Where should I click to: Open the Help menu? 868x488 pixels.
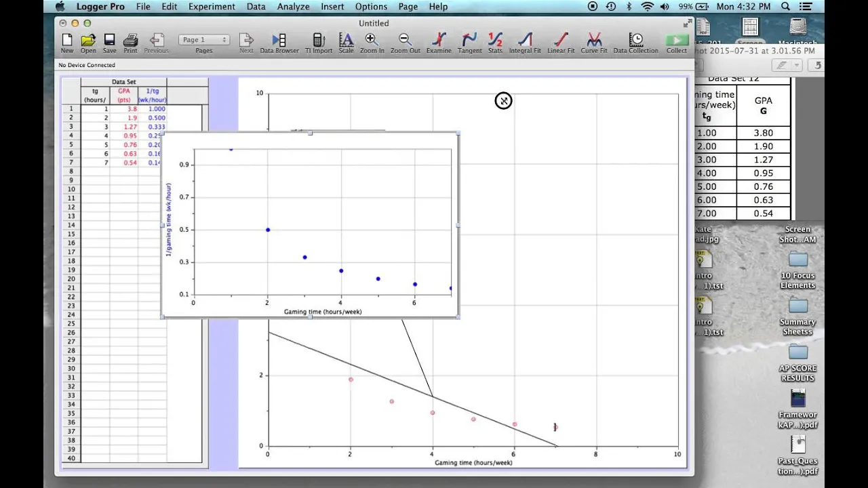click(x=438, y=7)
